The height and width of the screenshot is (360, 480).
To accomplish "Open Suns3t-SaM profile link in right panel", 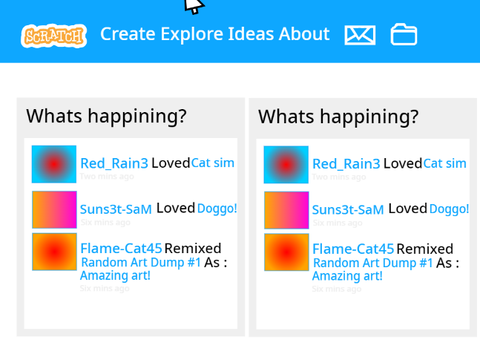I will point(348,210).
